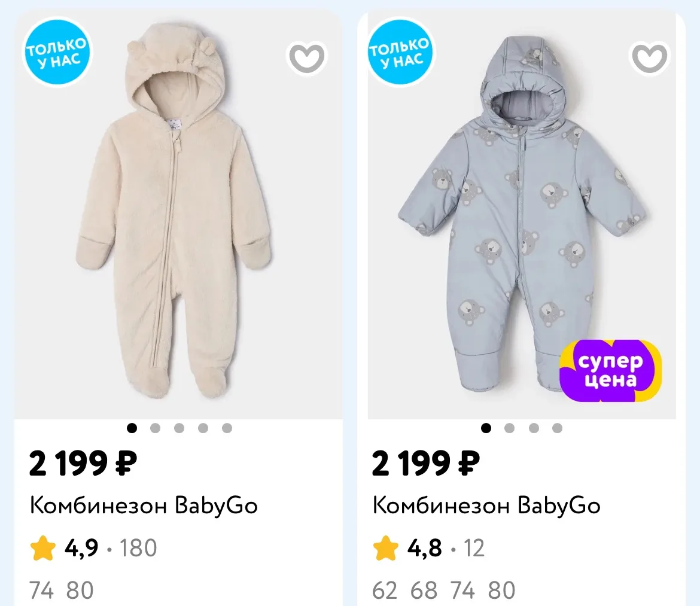Show third photo dot of gray jumpsuit

pyautogui.click(x=534, y=428)
